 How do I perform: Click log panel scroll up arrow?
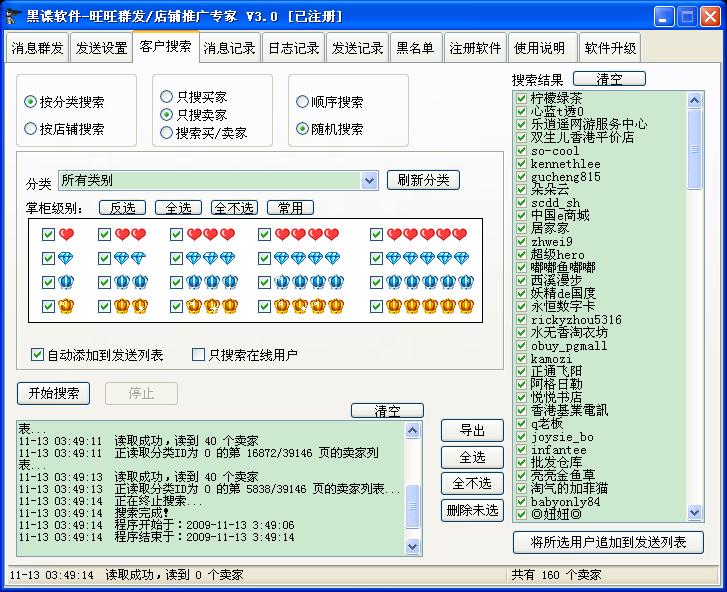412,430
